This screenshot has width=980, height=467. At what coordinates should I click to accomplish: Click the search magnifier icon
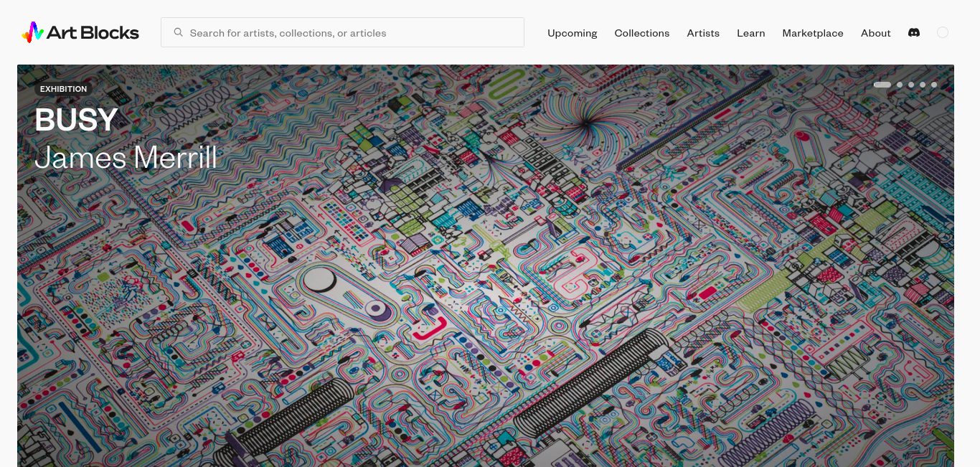(178, 32)
